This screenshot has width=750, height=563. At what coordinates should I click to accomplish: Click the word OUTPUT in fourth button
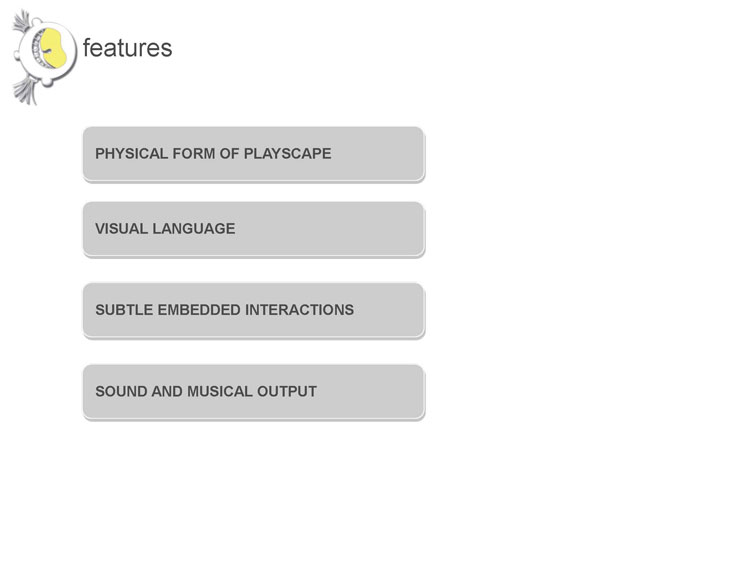click(x=287, y=391)
